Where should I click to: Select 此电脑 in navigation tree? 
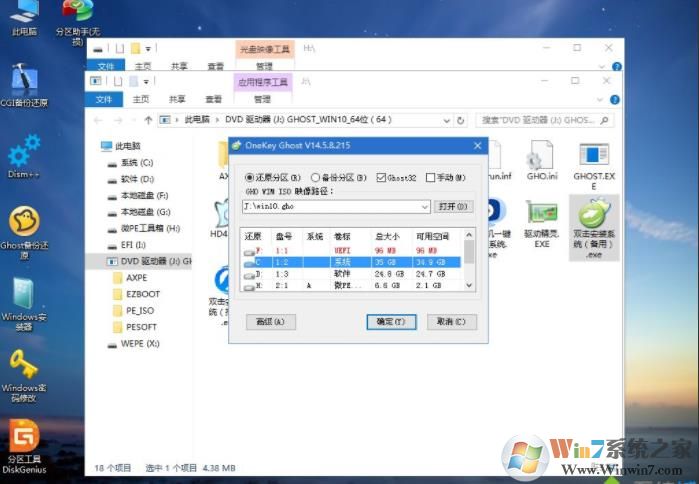tap(121, 146)
